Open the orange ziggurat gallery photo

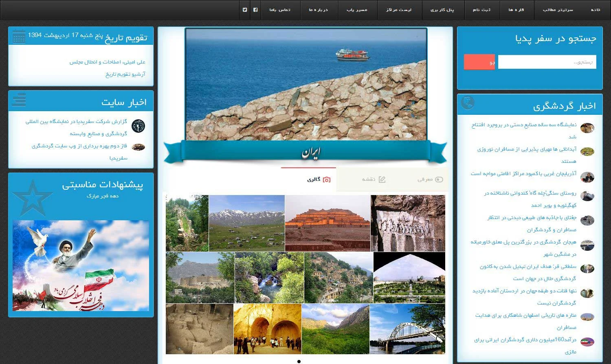[327, 223]
